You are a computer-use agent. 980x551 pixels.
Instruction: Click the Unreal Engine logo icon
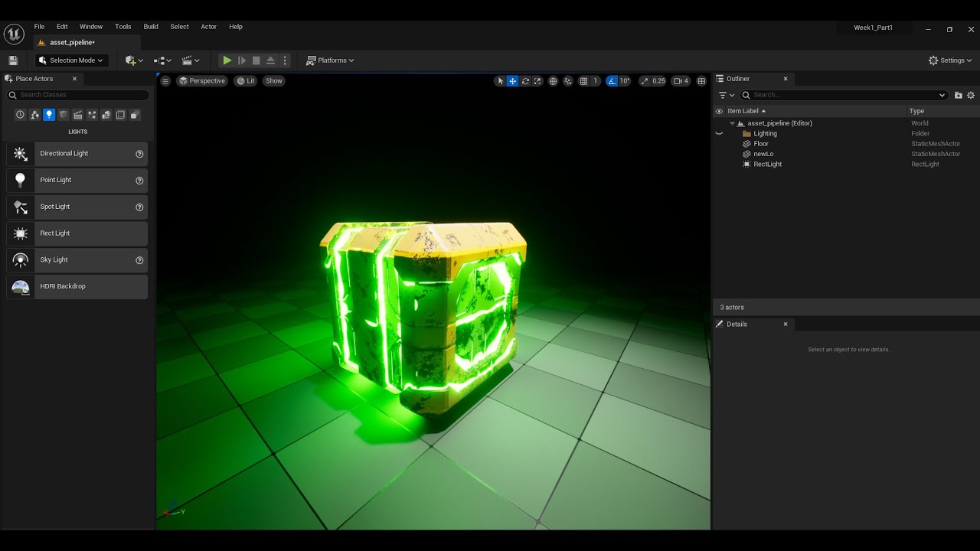point(14,34)
